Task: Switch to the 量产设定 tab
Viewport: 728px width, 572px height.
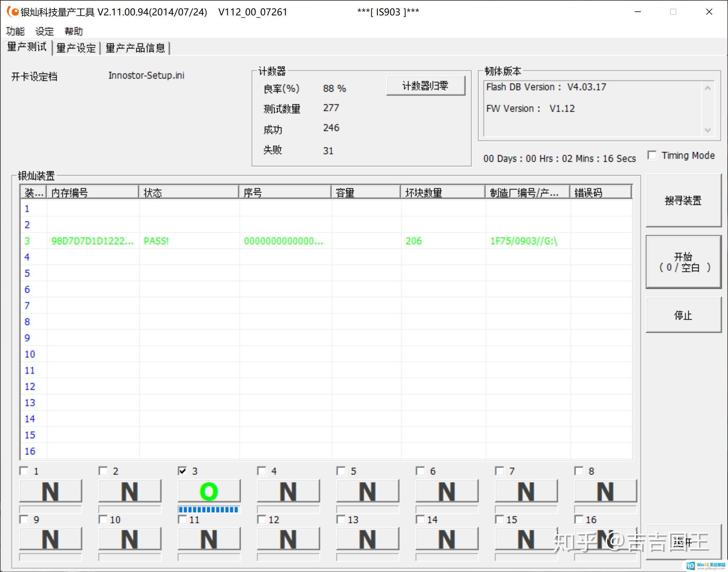Action: (76, 48)
